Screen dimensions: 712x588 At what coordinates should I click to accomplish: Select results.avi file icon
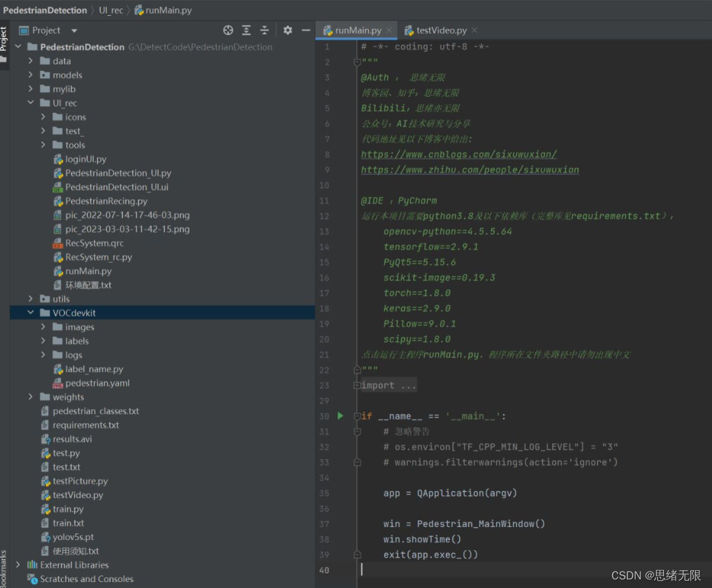pyautogui.click(x=45, y=439)
